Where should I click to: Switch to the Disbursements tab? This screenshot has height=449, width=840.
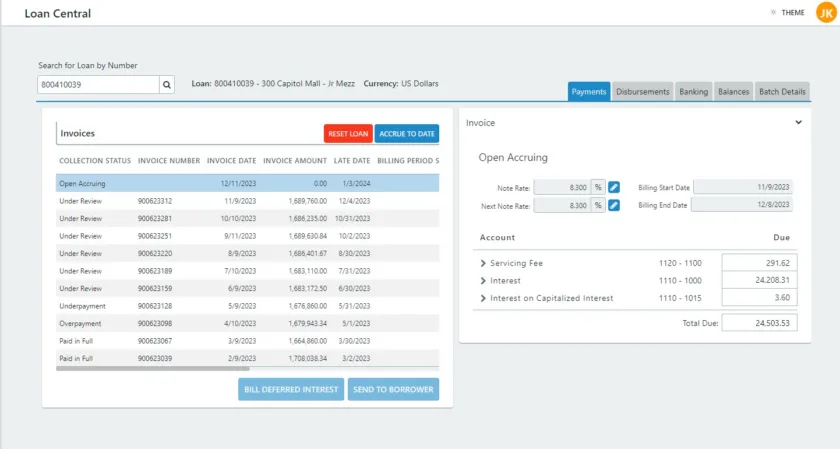coord(642,92)
